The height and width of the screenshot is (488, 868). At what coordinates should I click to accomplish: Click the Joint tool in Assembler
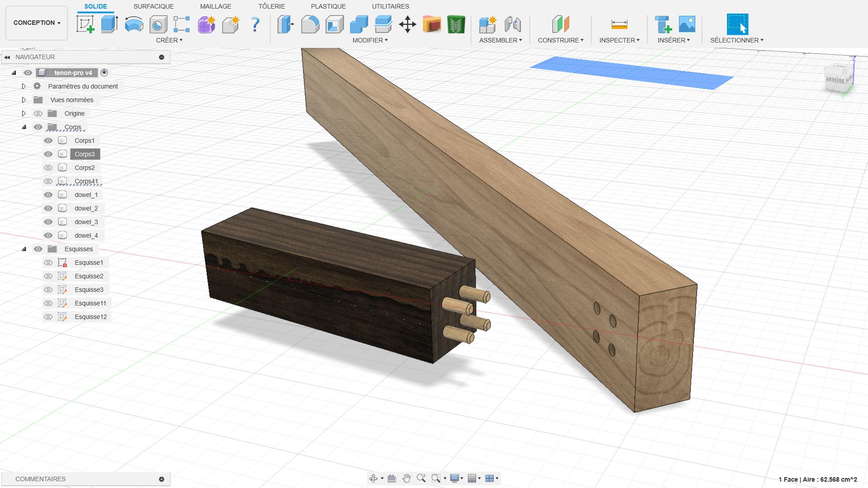512,24
